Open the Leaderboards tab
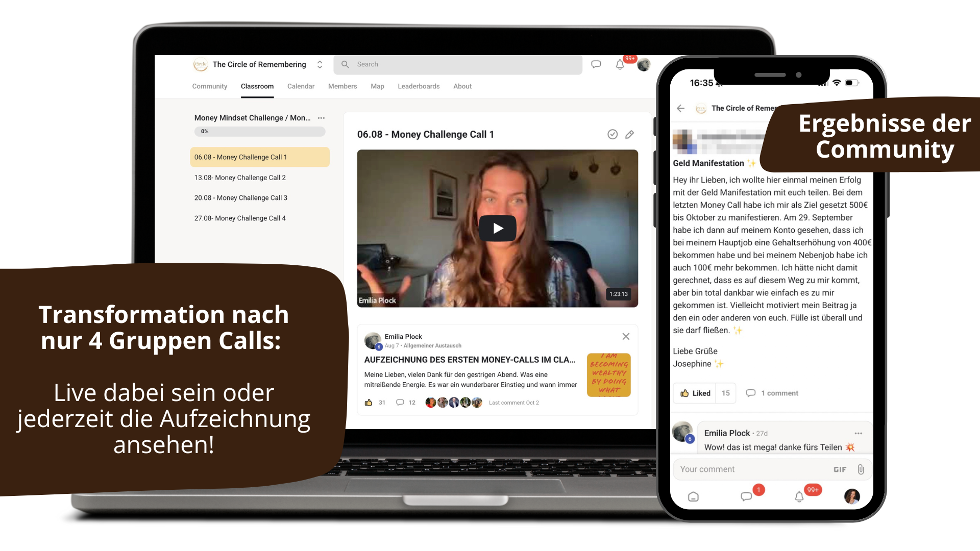The image size is (980, 551). click(418, 86)
